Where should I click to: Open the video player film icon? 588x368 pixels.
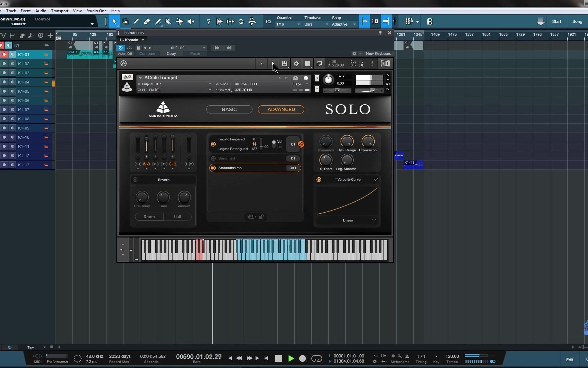click(430, 21)
